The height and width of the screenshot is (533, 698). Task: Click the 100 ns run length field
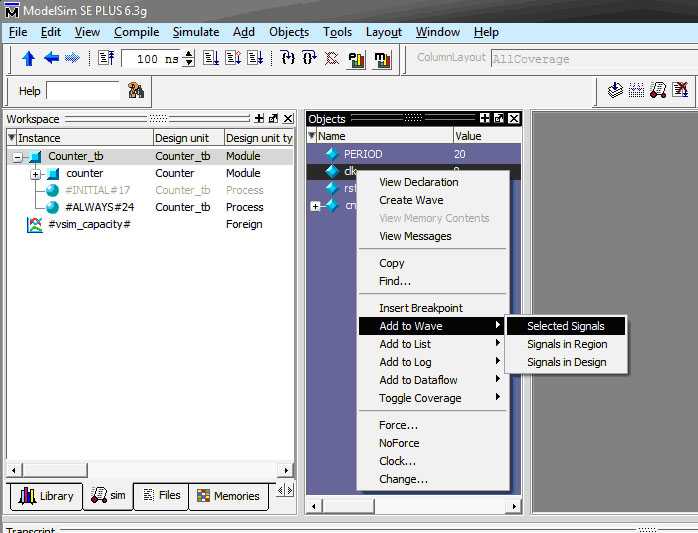(x=153, y=58)
